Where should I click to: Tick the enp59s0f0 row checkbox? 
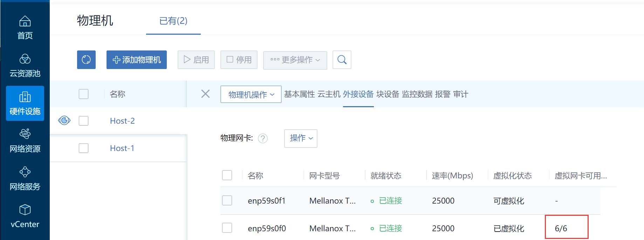coord(227,228)
